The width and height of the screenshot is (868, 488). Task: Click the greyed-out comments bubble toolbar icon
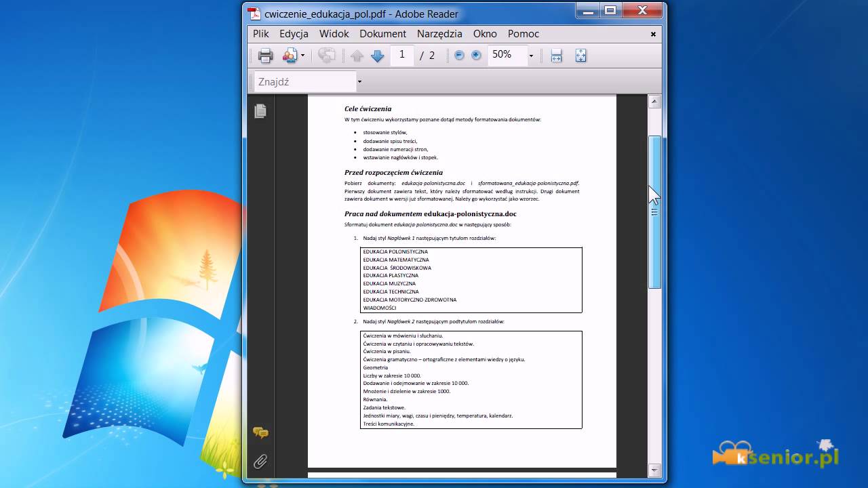[x=327, y=56]
